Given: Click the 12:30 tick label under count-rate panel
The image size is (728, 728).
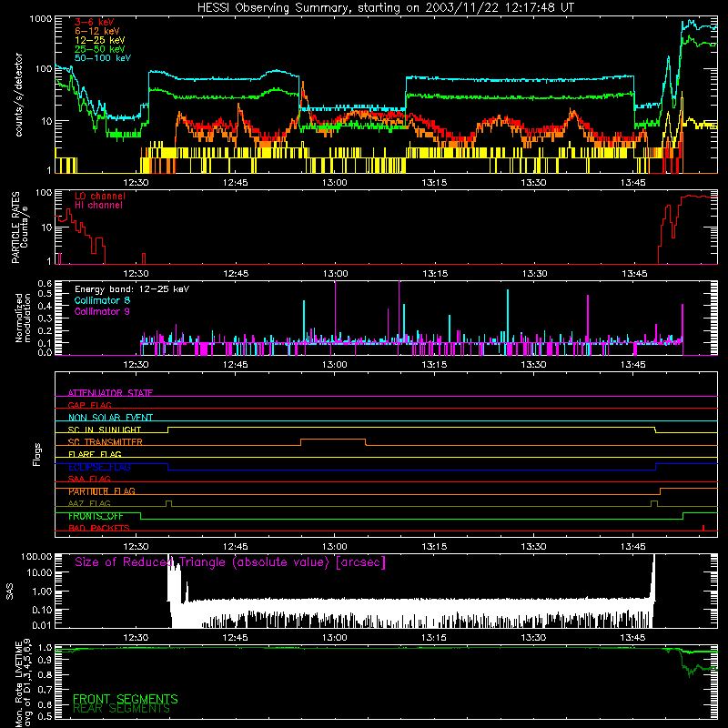Looking at the screenshot, I should (136, 183).
